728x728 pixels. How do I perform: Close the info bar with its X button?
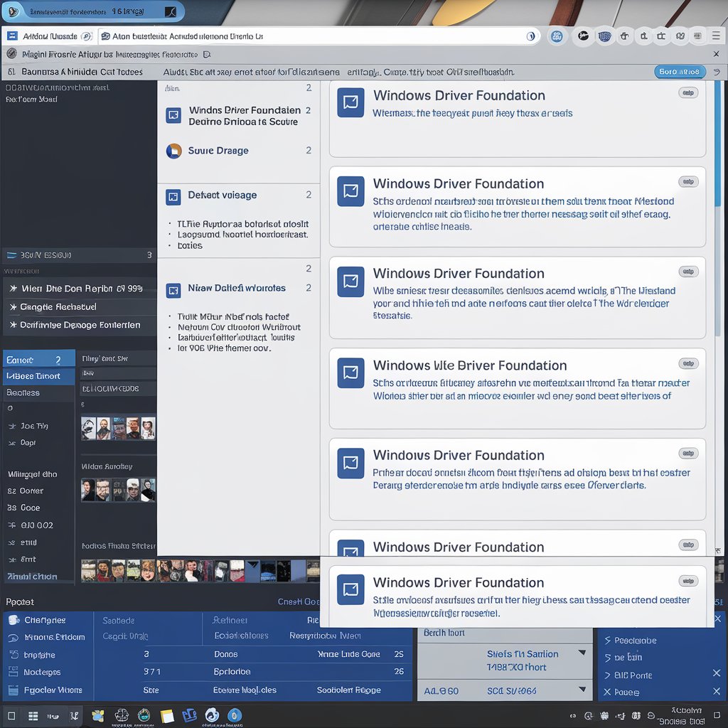(716, 54)
